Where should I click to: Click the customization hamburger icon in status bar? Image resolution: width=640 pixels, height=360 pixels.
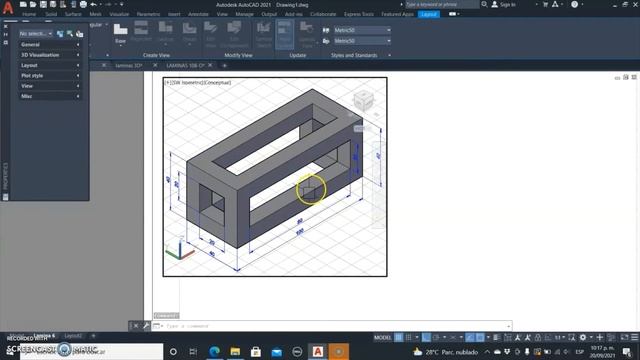tap(635, 337)
